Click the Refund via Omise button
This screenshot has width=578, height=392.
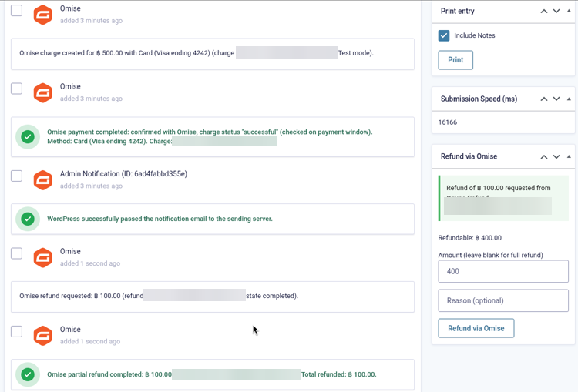tap(476, 328)
